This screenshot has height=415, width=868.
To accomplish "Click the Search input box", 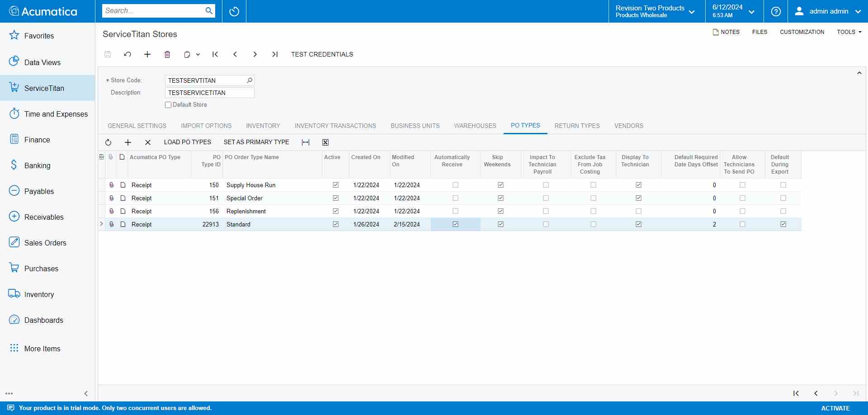I will 154,11.
